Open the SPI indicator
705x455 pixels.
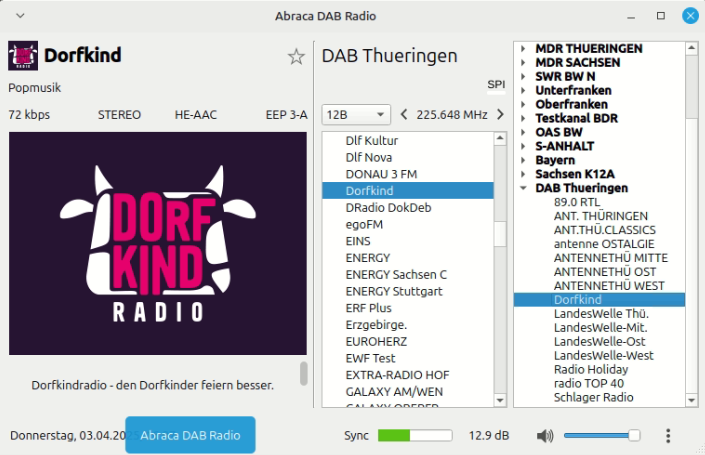pyautogui.click(x=496, y=85)
